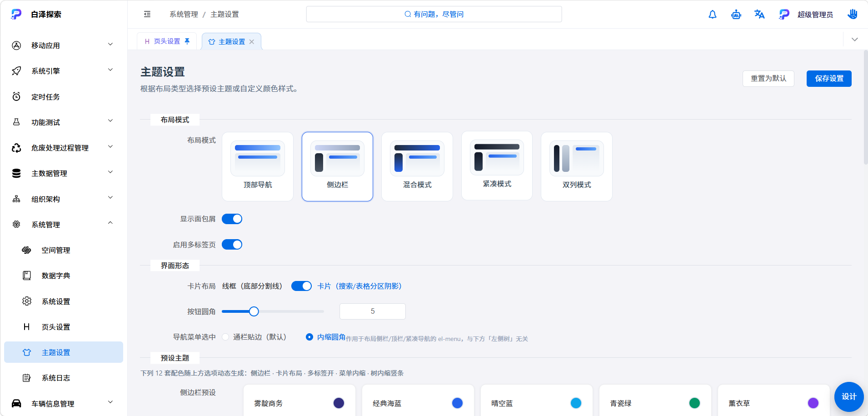
Task: Open the language translation icon
Action: (759, 15)
